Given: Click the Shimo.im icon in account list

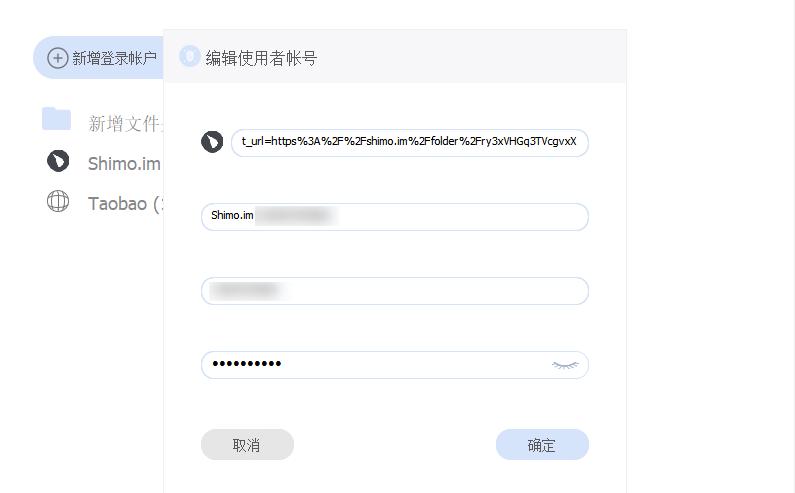Looking at the screenshot, I should pyautogui.click(x=58, y=161).
